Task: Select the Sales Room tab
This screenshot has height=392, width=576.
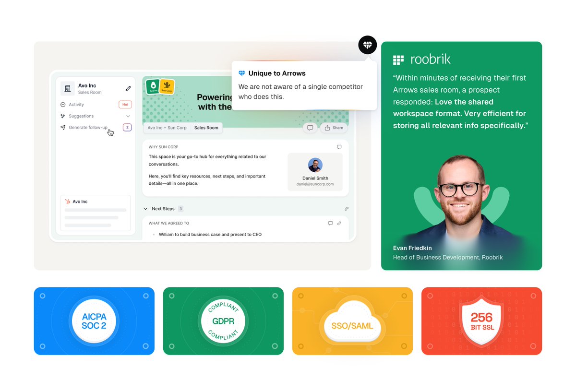Action: coord(206,128)
